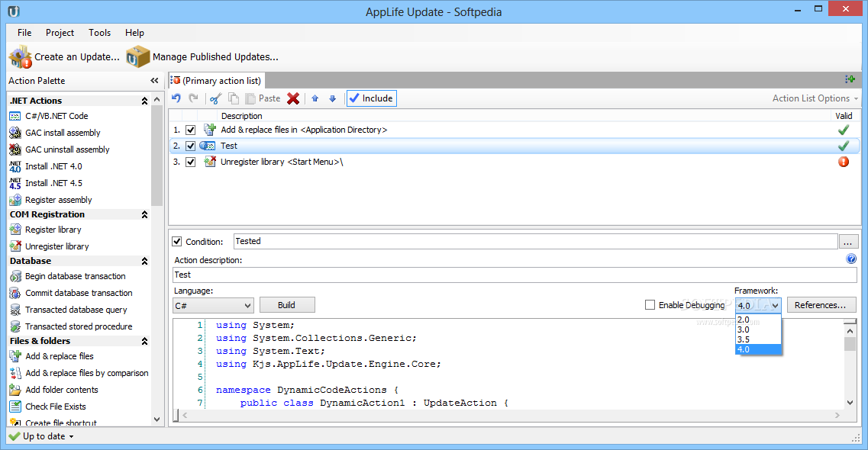Click the Create an Update icon
868x450 pixels.
pyautogui.click(x=21, y=57)
